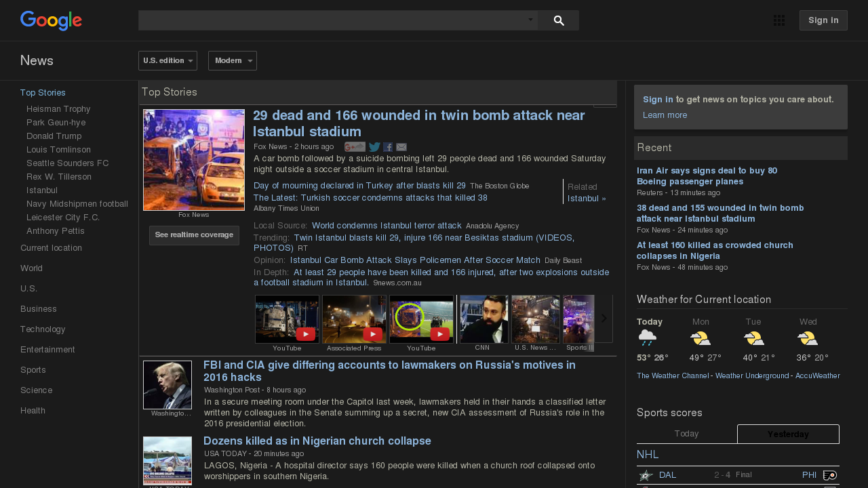Open the CNN image thumbnail

tap(483, 319)
